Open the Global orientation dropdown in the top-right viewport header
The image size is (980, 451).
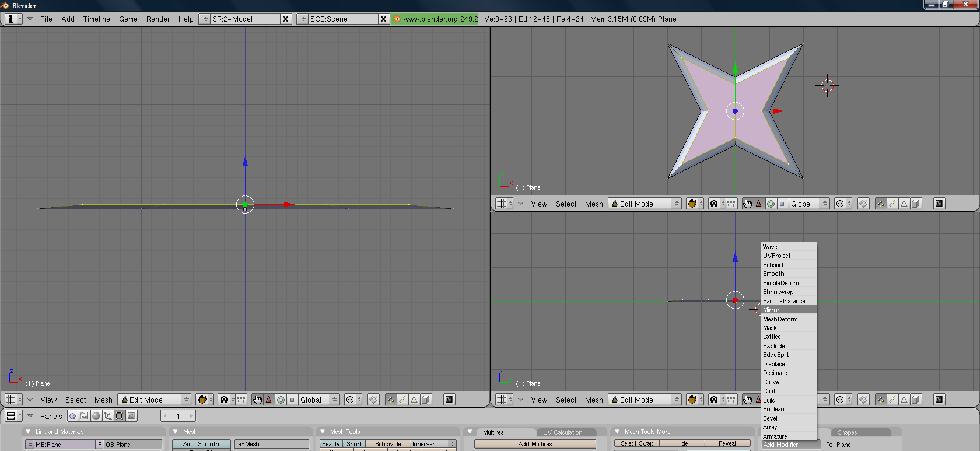pyautogui.click(x=810, y=204)
